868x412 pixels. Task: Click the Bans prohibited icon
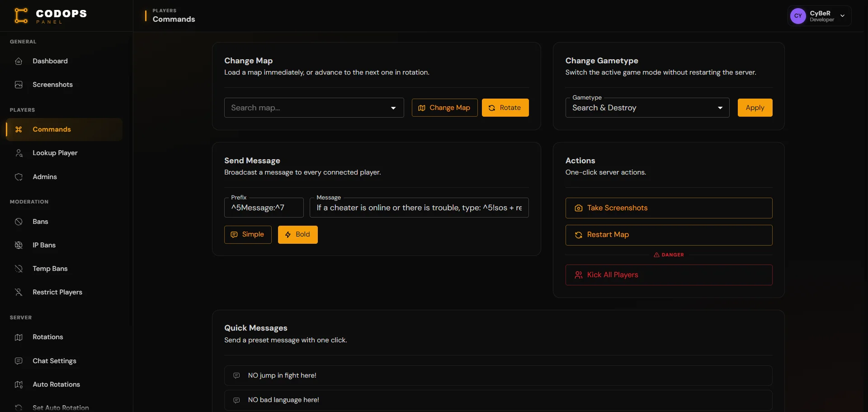coord(19,222)
